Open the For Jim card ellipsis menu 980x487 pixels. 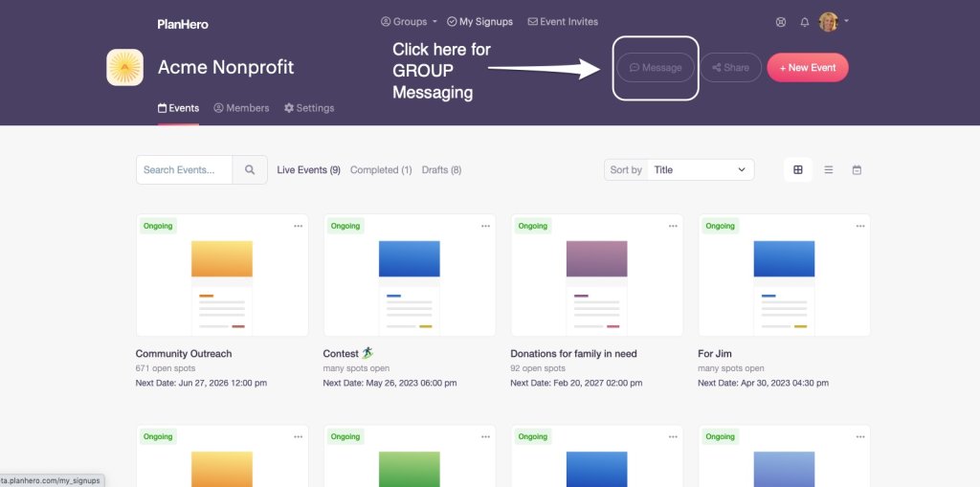[860, 226]
